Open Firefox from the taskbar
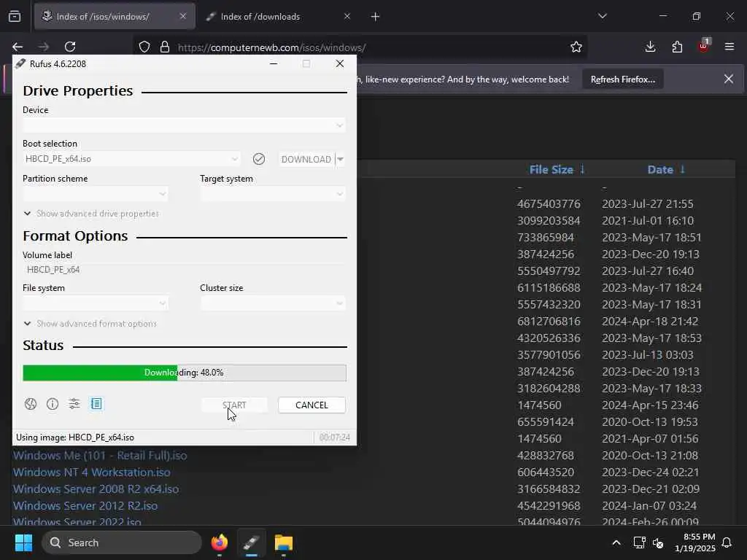The image size is (747, 560). pyautogui.click(x=220, y=542)
